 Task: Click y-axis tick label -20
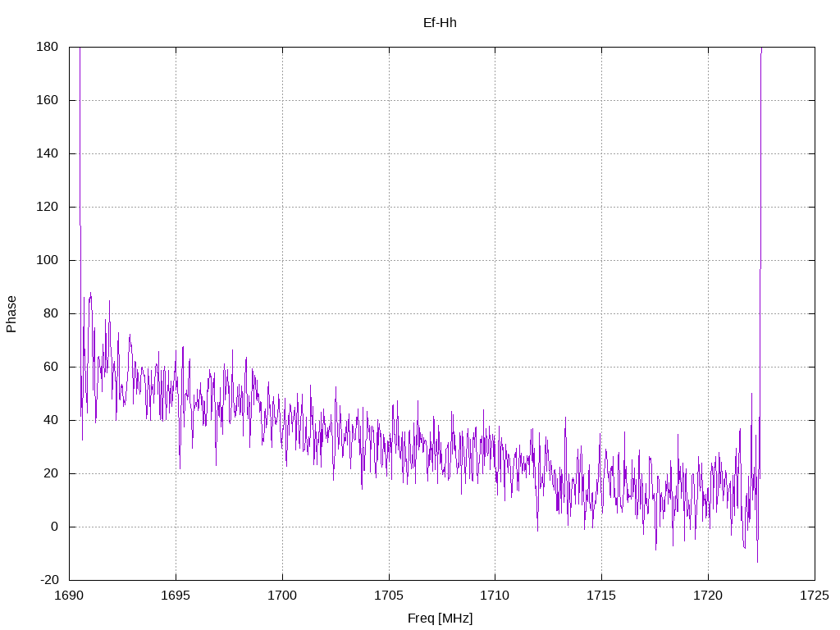49,580
